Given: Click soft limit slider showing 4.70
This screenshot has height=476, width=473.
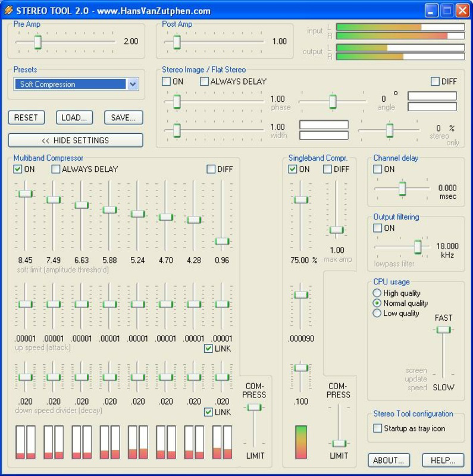Looking at the screenshot, I should click(x=166, y=217).
